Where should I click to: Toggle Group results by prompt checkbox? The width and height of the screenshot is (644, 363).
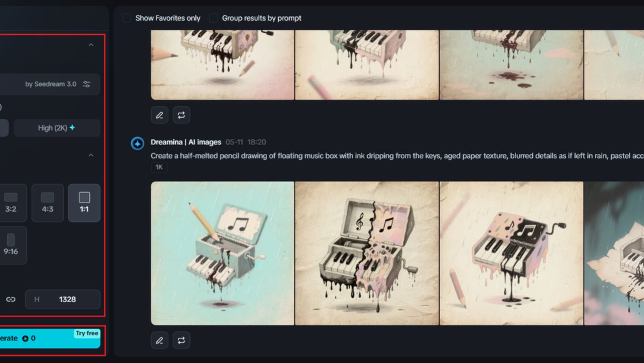point(213,18)
